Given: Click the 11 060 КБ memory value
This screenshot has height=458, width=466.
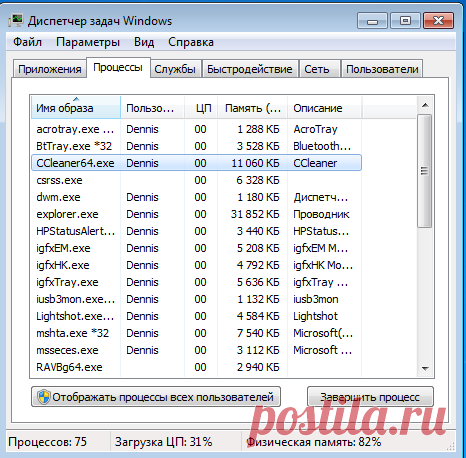Looking at the screenshot, I should tap(255, 163).
